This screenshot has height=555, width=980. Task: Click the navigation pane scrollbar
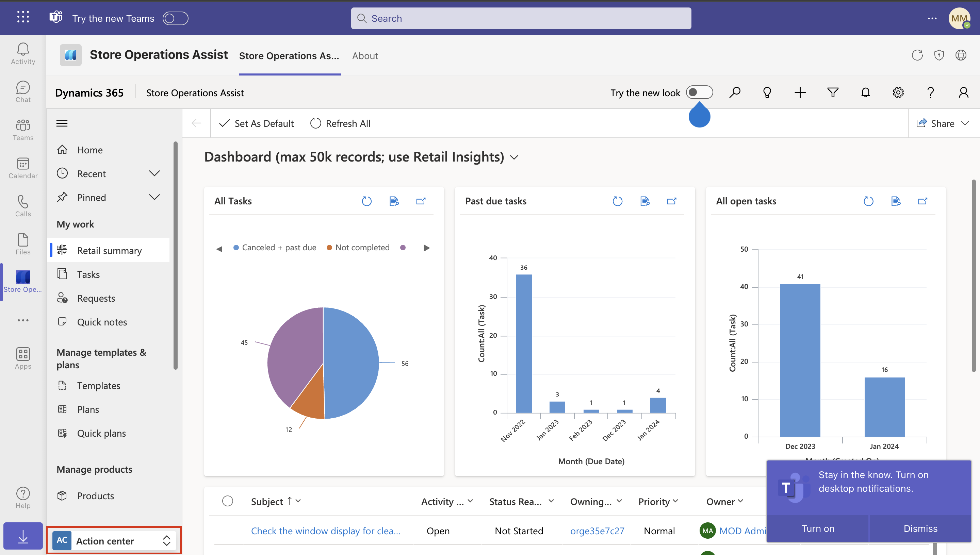[x=175, y=255]
